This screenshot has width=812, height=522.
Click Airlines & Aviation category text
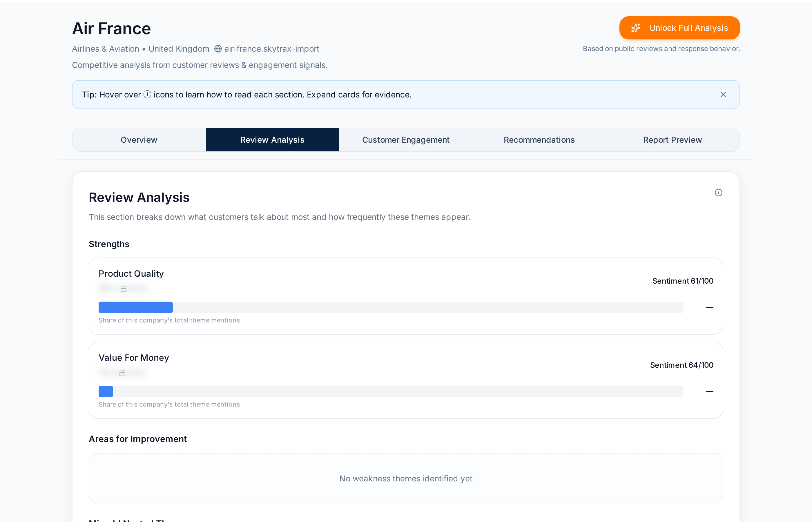(105, 49)
